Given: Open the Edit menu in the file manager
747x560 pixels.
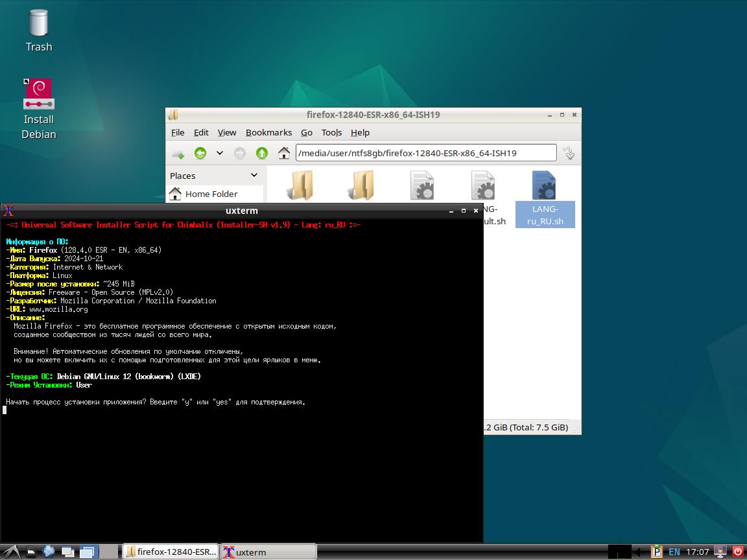Looking at the screenshot, I should [x=201, y=132].
